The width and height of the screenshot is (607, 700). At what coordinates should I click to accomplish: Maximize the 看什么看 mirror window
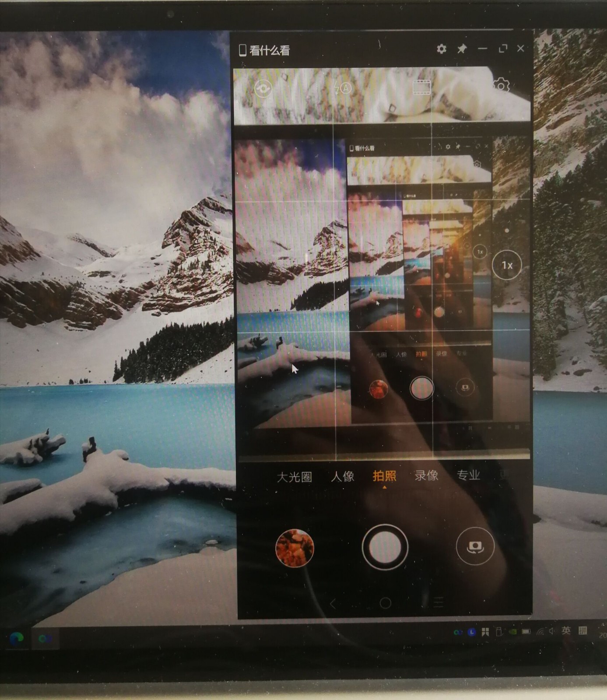tap(503, 48)
